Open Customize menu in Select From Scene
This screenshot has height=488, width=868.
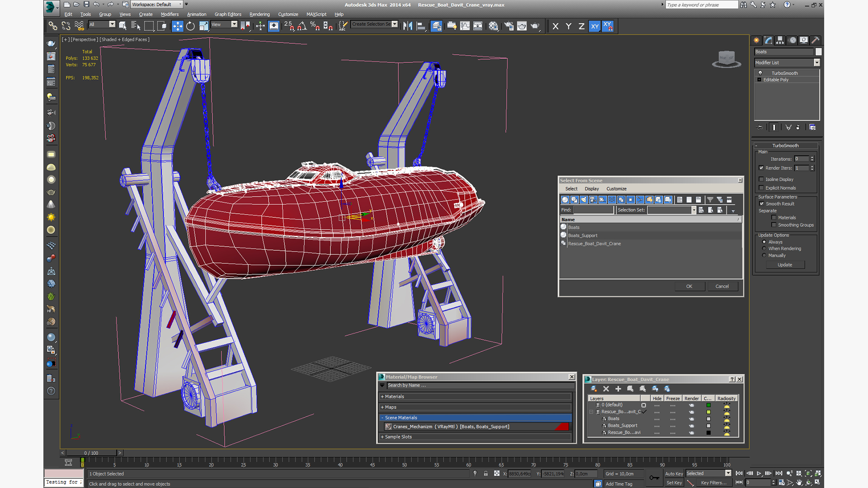click(x=616, y=189)
